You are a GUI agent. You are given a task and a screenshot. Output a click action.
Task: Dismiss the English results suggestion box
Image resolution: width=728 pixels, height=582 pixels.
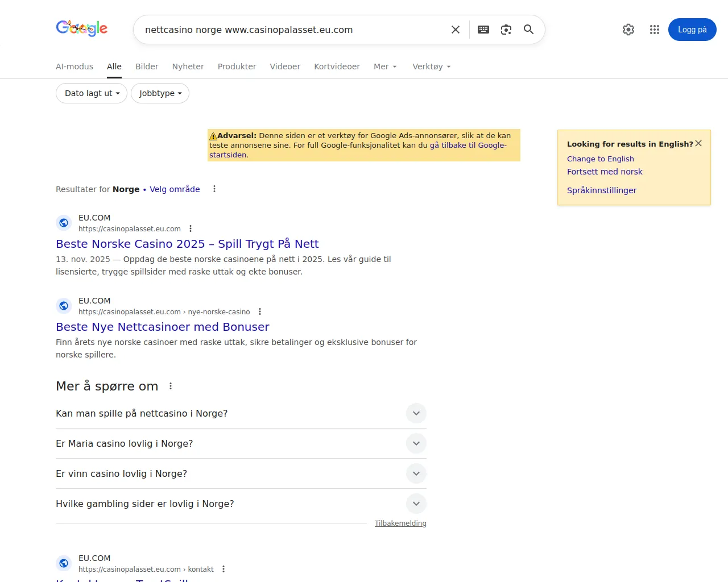tap(698, 143)
